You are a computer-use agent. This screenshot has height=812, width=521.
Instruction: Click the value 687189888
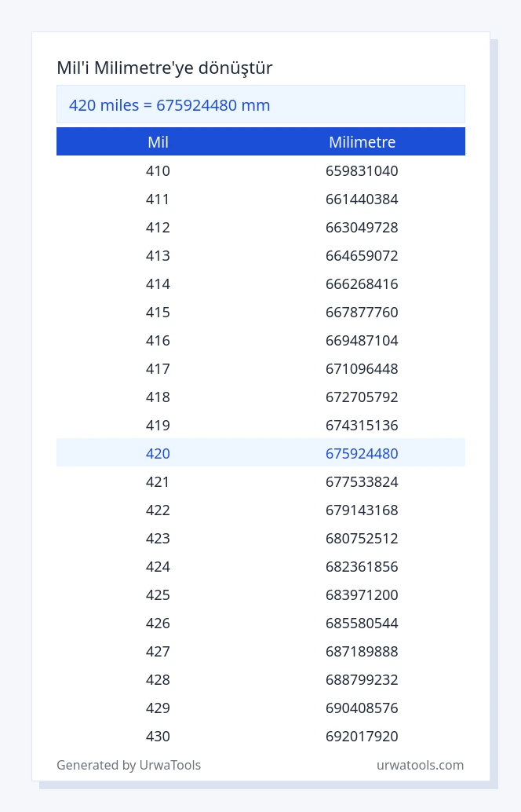tap(362, 651)
